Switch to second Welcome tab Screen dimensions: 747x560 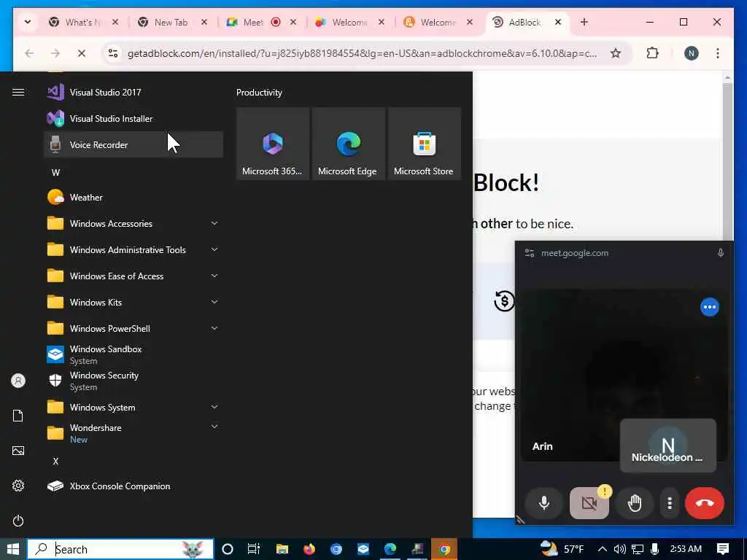pos(438,23)
